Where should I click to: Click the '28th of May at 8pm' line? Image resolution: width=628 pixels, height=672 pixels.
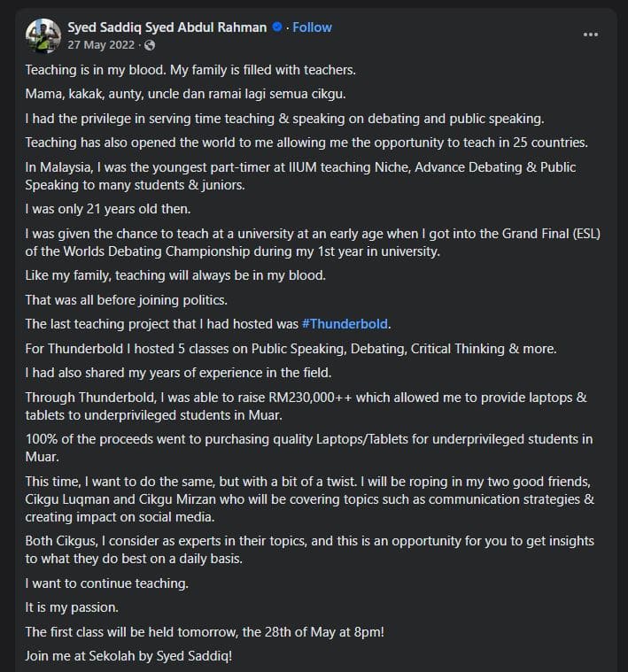click(x=205, y=632)
